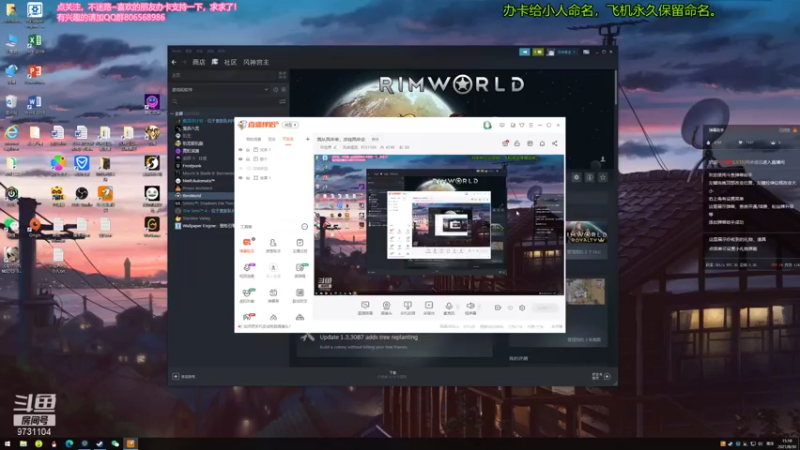800x450 pixels.
Task: Click the record icon left of Douyu settings gear
Action: click(497, 308)
